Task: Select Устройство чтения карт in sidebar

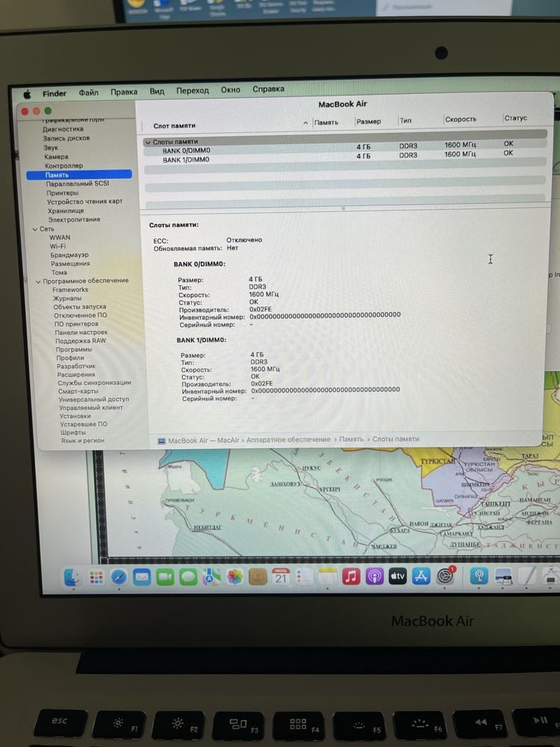Action: pyautogui.click(x=84, y=202)
